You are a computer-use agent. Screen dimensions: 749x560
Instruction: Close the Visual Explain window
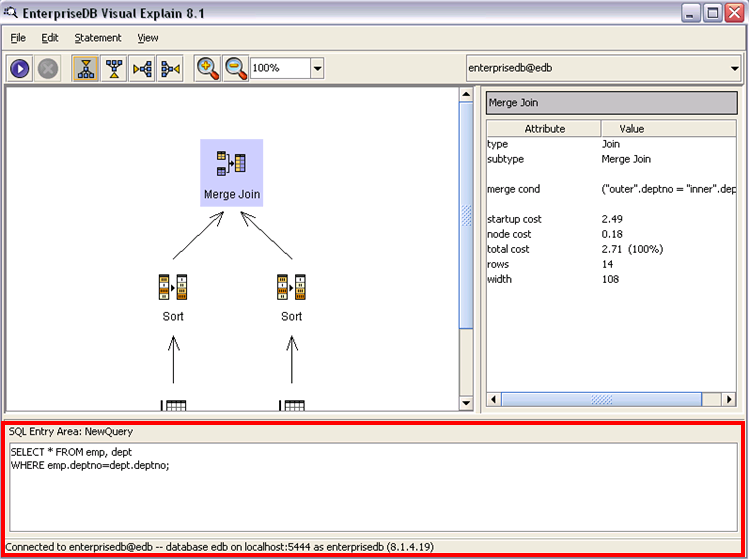pyautogui.click(x=735, y=12)
